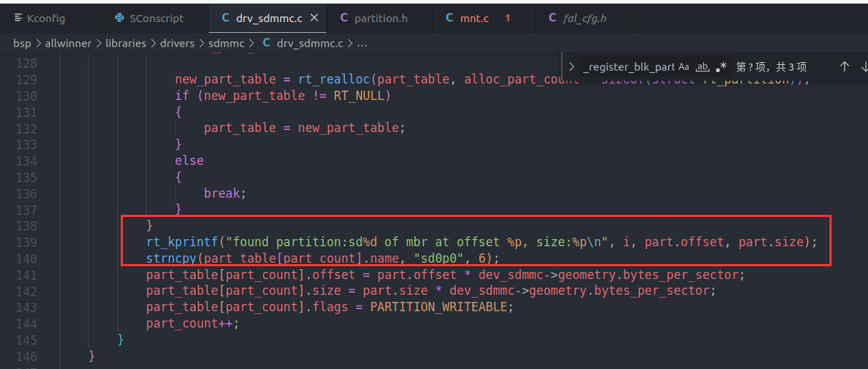
Task: Click the bsp breadcrumb segment
Action: (x=21, y=44)
